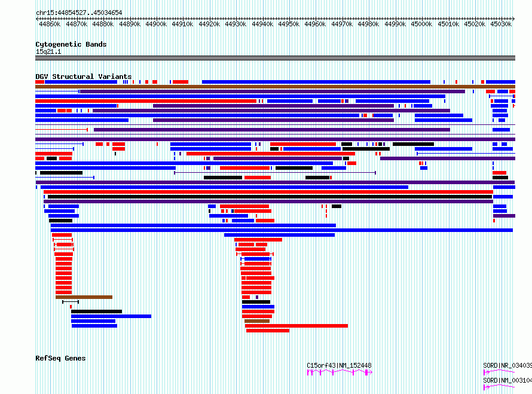Viewport: 532px width, 394px height.
Task: Click the gray 15q21.1 cytogenetic band bar
Action: coord(275,58)
